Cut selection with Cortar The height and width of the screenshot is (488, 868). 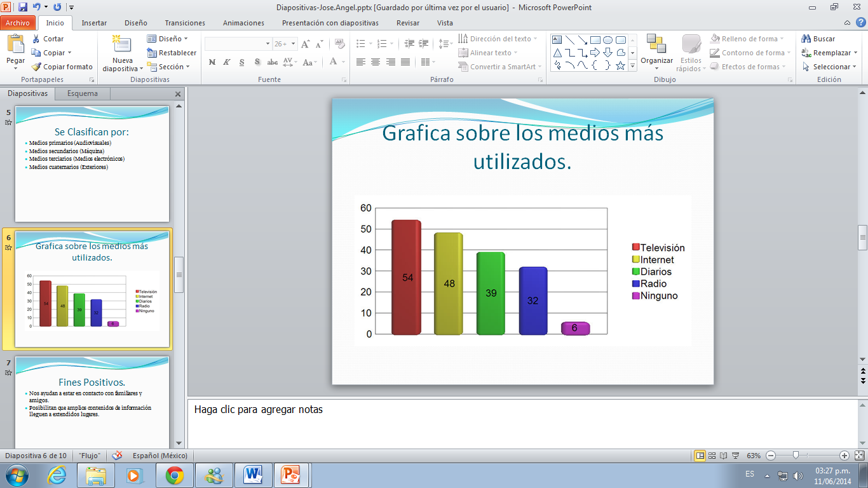[x=48, y=39]
